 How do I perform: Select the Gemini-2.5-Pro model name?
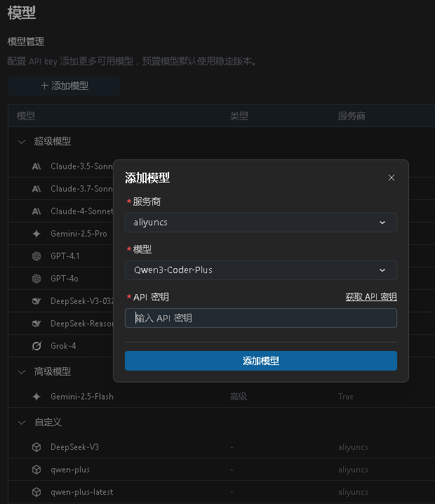coord(79,234)
